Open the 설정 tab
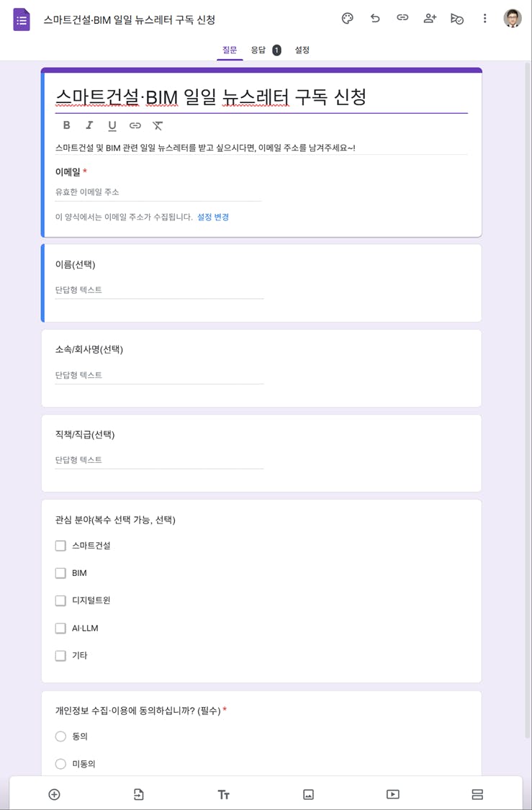 302,50
